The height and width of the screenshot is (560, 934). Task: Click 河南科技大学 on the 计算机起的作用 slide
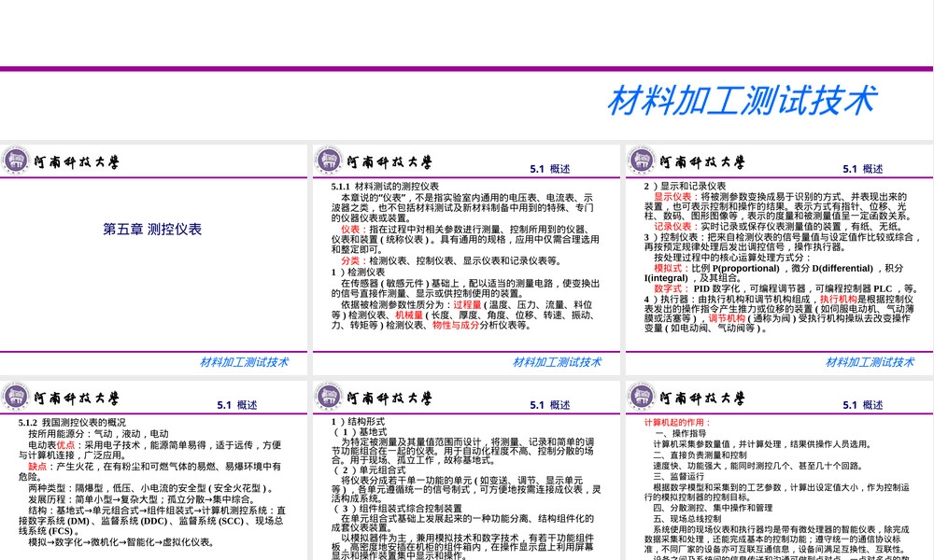tap(701, 399)
